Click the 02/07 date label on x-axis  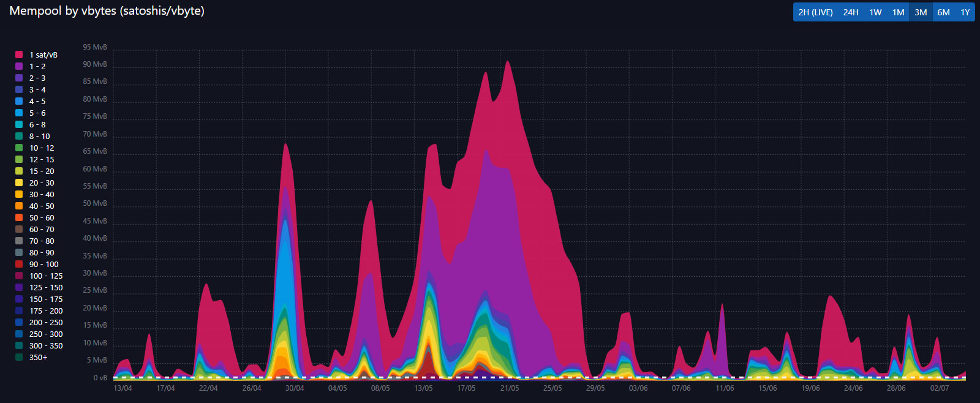[940, 388]
